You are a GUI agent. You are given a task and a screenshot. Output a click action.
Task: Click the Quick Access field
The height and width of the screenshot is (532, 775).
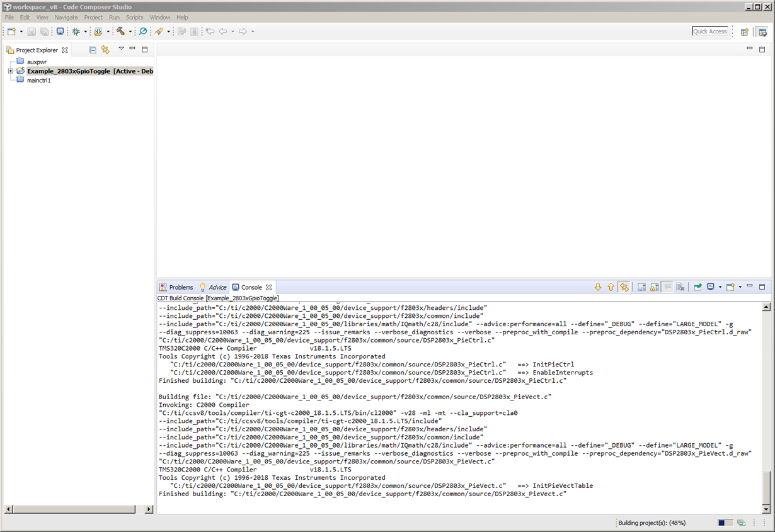pyautogui.click(x=710, y=31)
